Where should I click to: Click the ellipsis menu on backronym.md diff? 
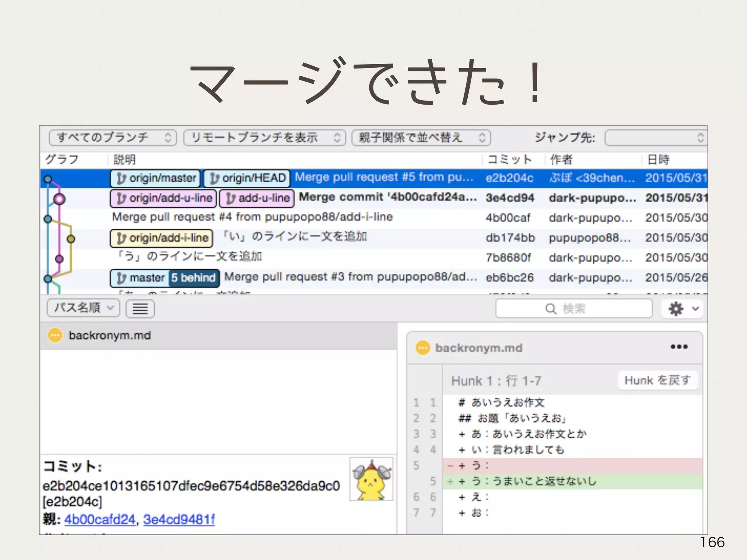679,347
